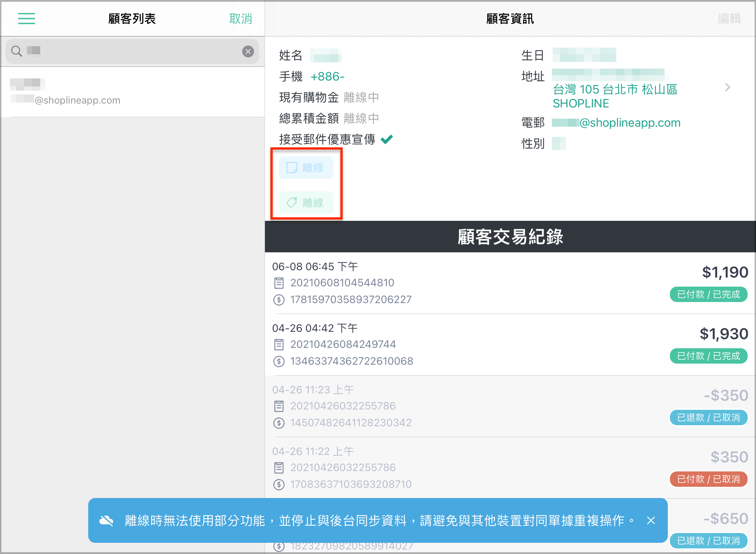The image size is (756, 554).
Task: Toggle 接受郵件優惠宣傳 checkmark
Action: 387,139
